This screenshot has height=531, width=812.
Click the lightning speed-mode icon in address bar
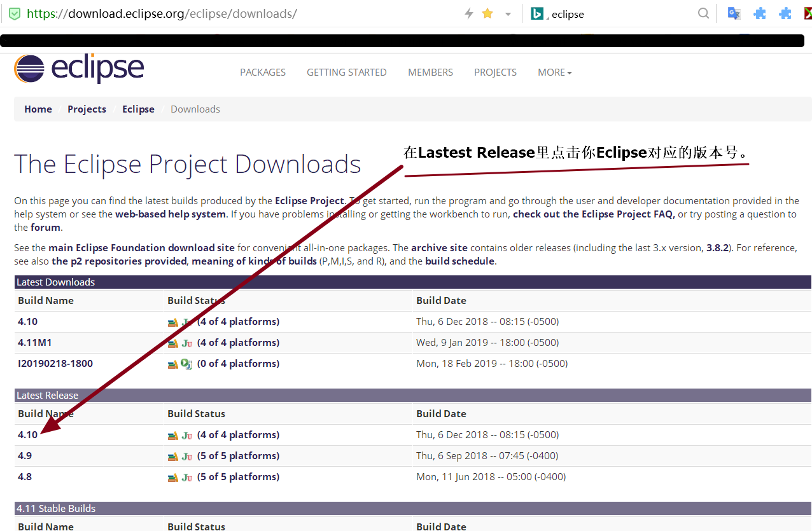click(469, 13)
